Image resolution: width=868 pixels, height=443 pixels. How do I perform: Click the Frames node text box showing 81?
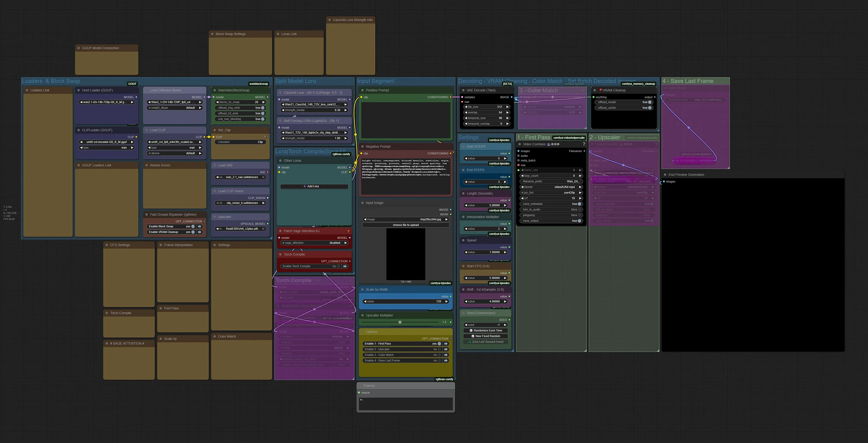pyautogui.click(x=406, y=403)
